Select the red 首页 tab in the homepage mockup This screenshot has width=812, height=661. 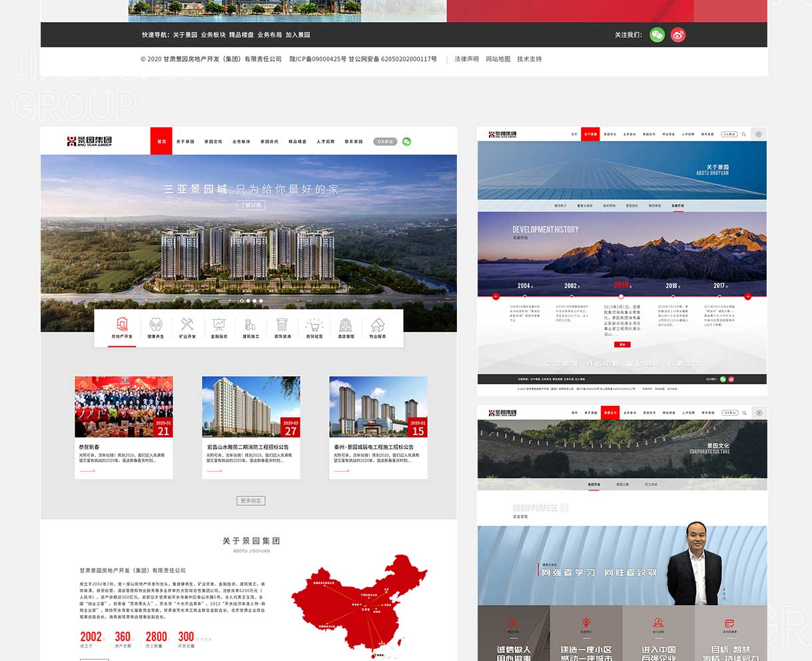(161, 141)
